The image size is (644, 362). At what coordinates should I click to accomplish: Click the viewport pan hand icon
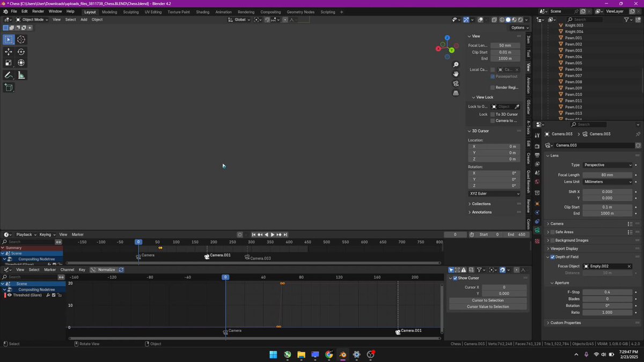pos(456,74)
